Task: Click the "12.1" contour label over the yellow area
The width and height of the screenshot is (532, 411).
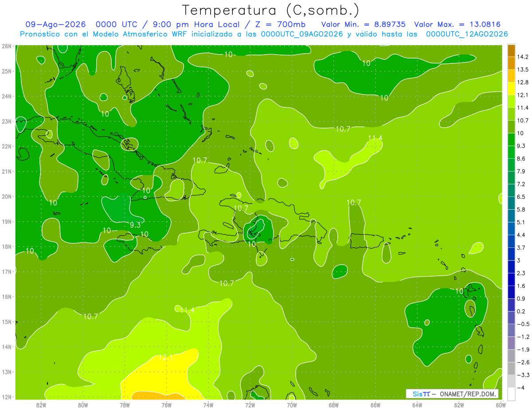Action: [x=165, y=357]
